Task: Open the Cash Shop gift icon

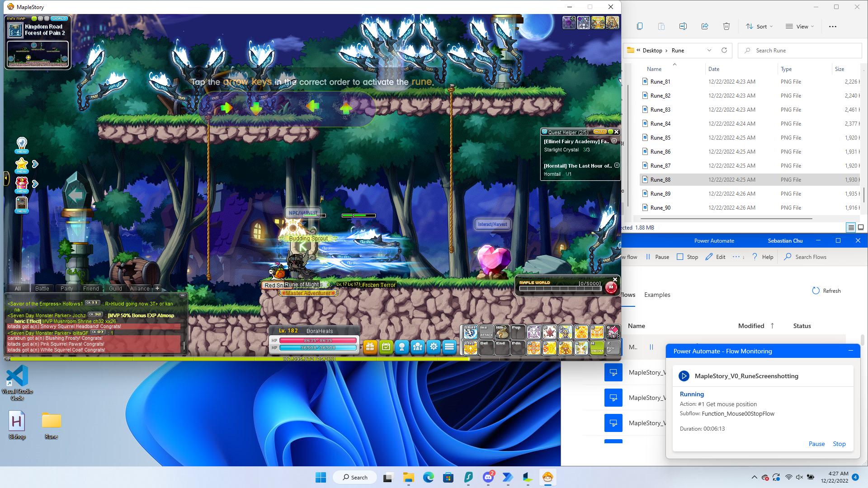Action: [370, 347]
